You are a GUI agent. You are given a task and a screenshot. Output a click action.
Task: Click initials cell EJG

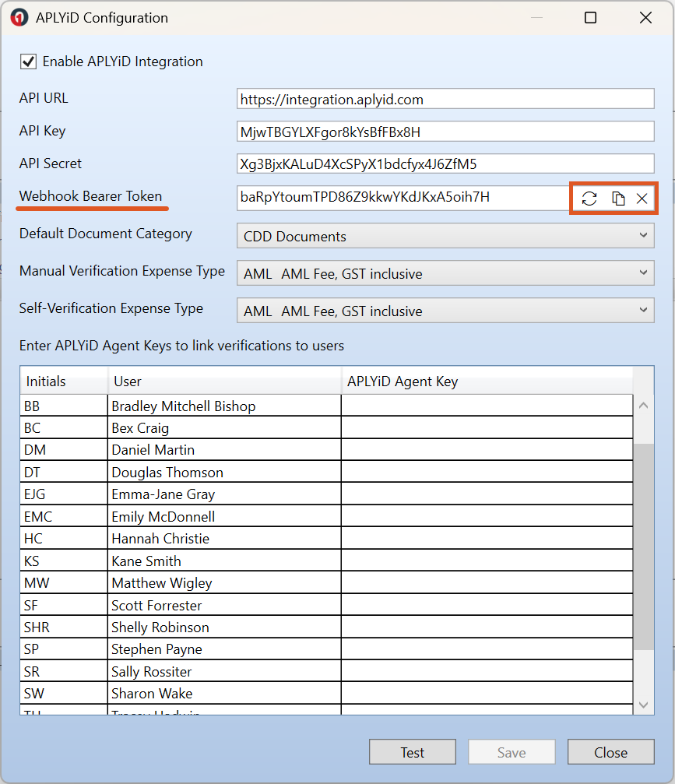pos(64,494)
